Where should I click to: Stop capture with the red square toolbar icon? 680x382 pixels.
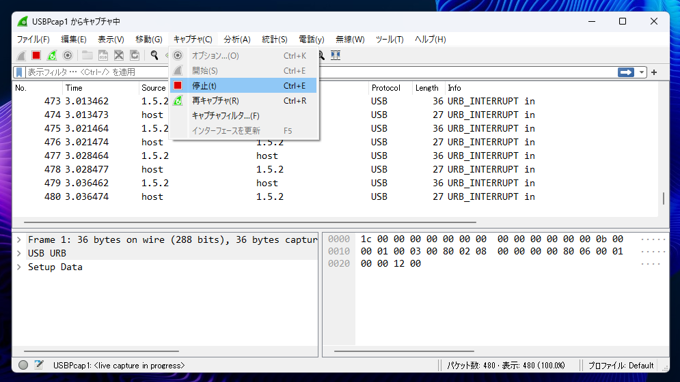pos(36,56)
